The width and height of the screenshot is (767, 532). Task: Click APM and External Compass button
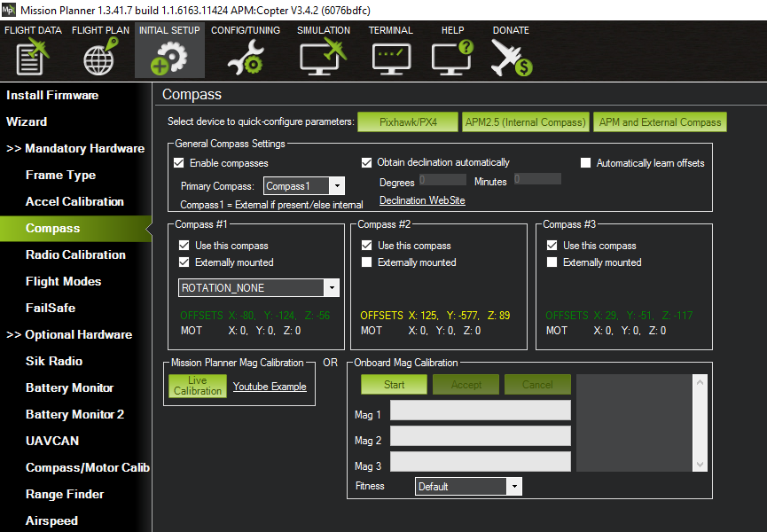pyautogui.click(x=660, y=122)
